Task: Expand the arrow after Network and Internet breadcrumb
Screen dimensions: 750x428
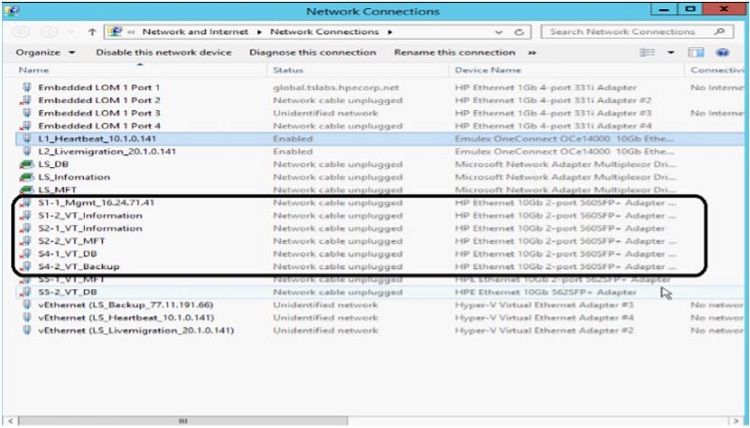Action: pos(259,32)
